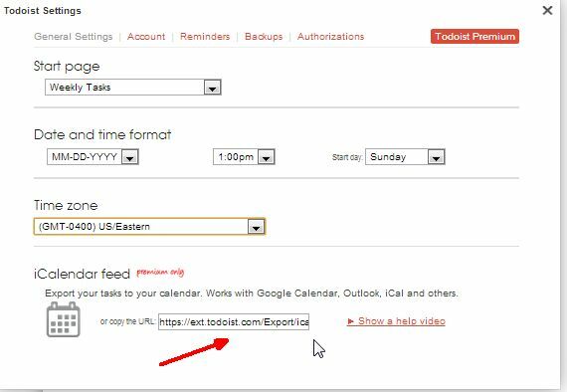567x392 pixels.
Task: Click the Todoist Settings title text
Action: (43, 11)
